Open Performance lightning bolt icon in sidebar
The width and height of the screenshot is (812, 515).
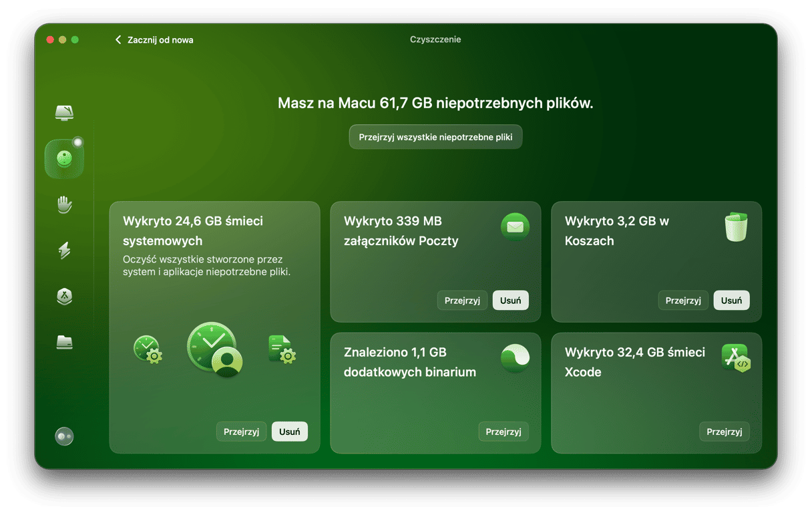pos(64,250)
